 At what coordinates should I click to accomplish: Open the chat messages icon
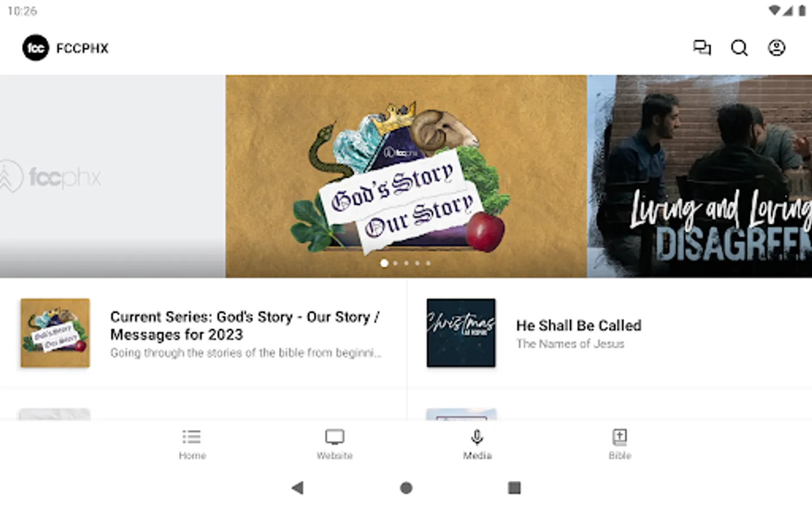702,48
